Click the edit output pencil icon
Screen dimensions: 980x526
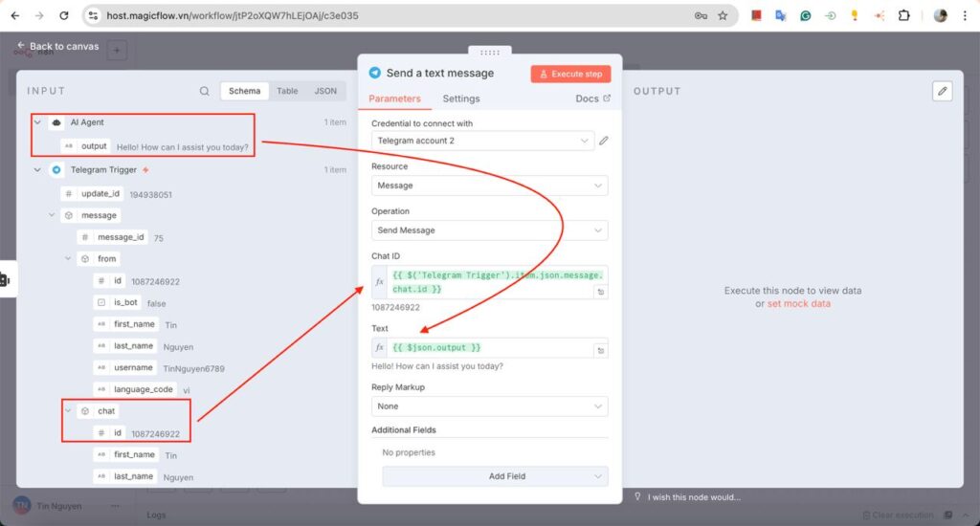943,91
